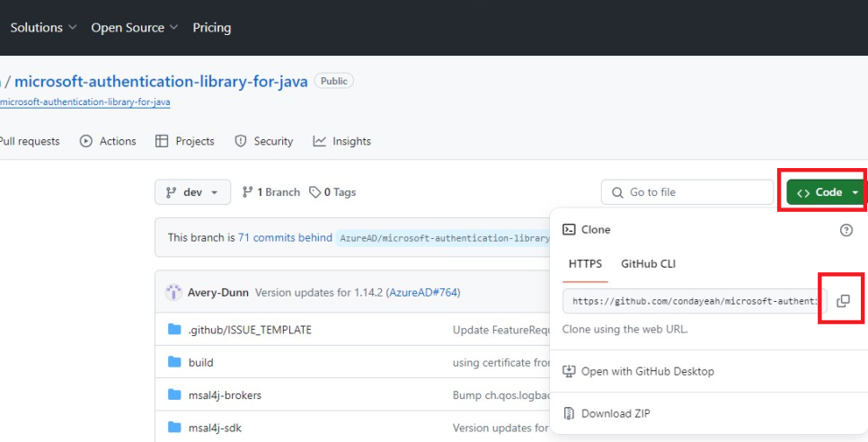Viewport: 868px width, 442px height.
Task: Copy the clone URL to clipboard
Action: [x=843, y=301]
